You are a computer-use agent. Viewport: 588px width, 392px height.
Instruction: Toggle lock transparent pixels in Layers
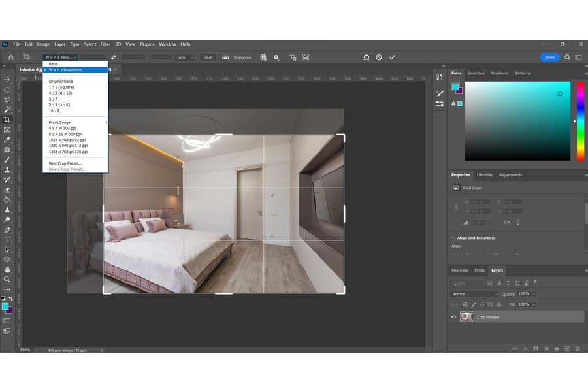(465, 304)
